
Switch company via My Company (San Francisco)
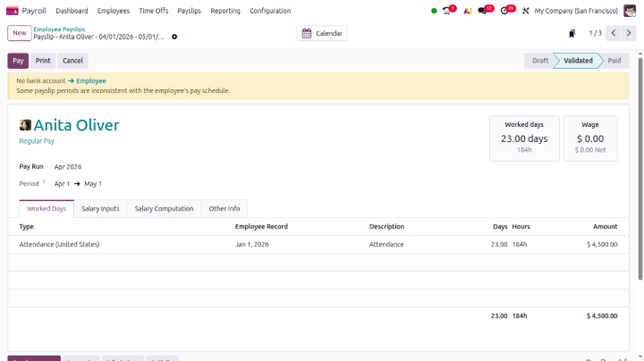(576, 11)
